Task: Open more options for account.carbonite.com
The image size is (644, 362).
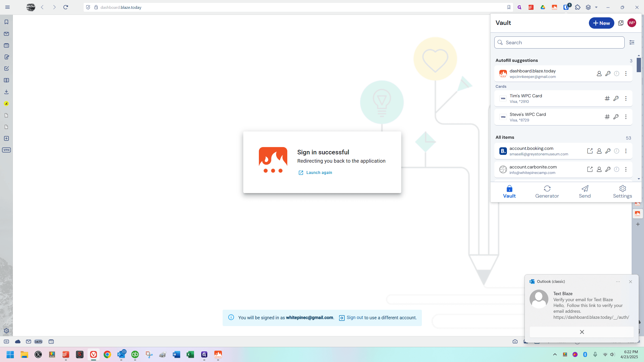Action: (x=626, y=169)
